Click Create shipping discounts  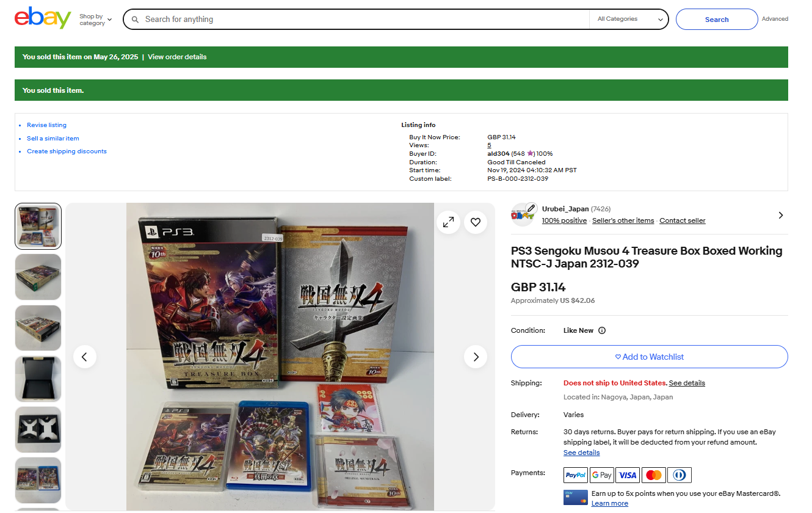point(67,151)
